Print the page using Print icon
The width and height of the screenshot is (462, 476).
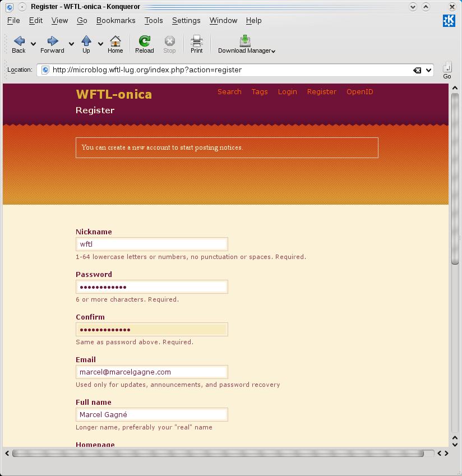coord(196,41)
